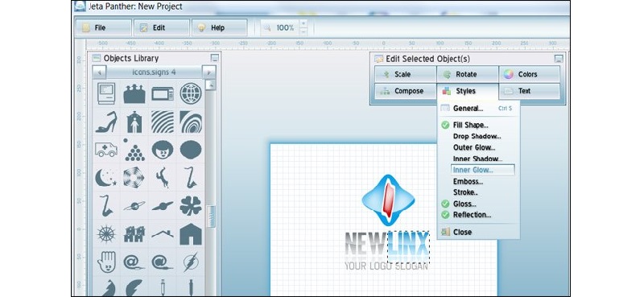Screen dimensions: 644x297
Task: Increase zoom with the up stepper arrow
Action: click(x=303, y=23)
